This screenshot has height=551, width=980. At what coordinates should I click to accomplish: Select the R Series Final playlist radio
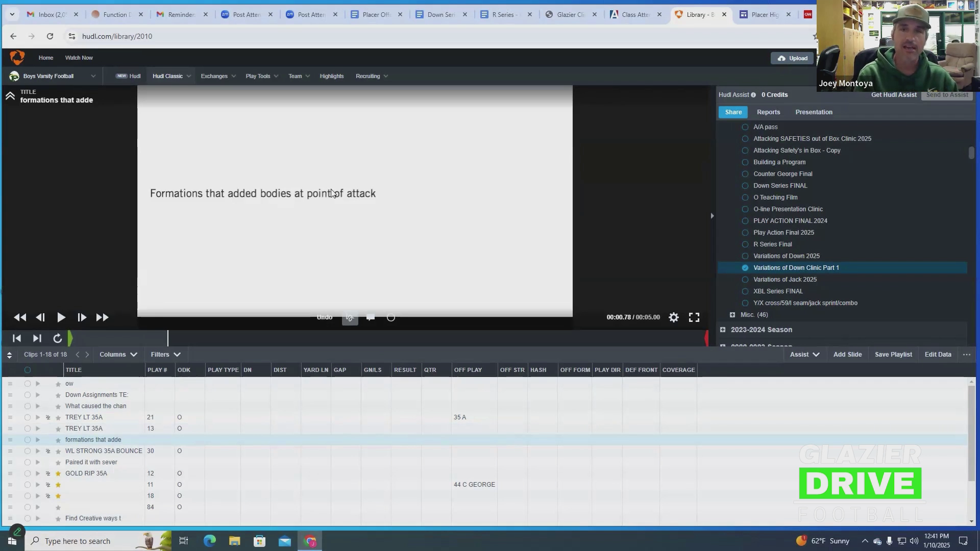[745, 244]
